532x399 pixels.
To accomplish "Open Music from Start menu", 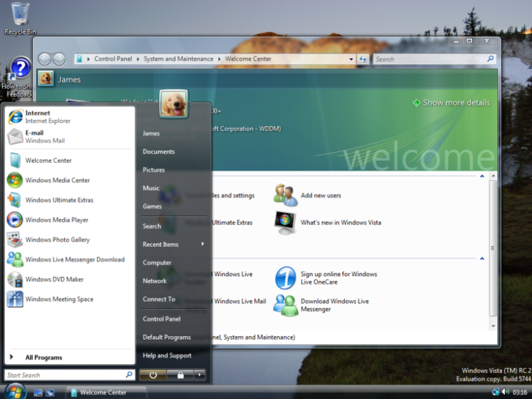I will 174,188.
